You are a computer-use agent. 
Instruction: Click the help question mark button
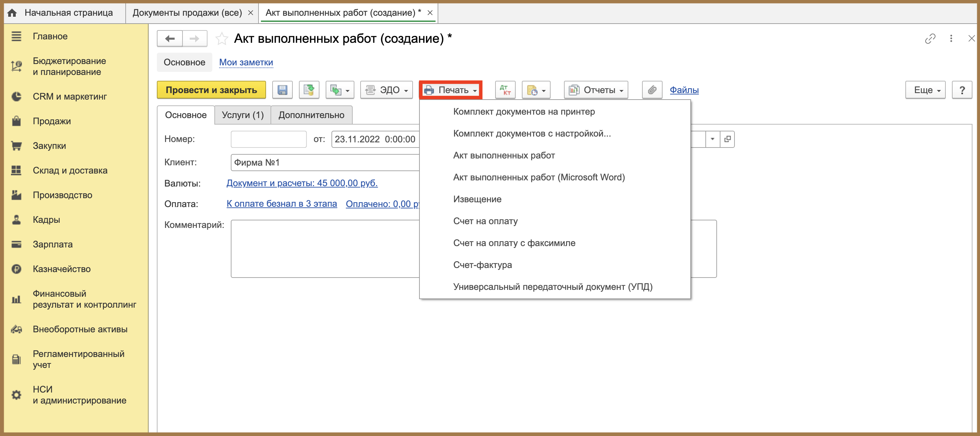(x=962, y=90)
